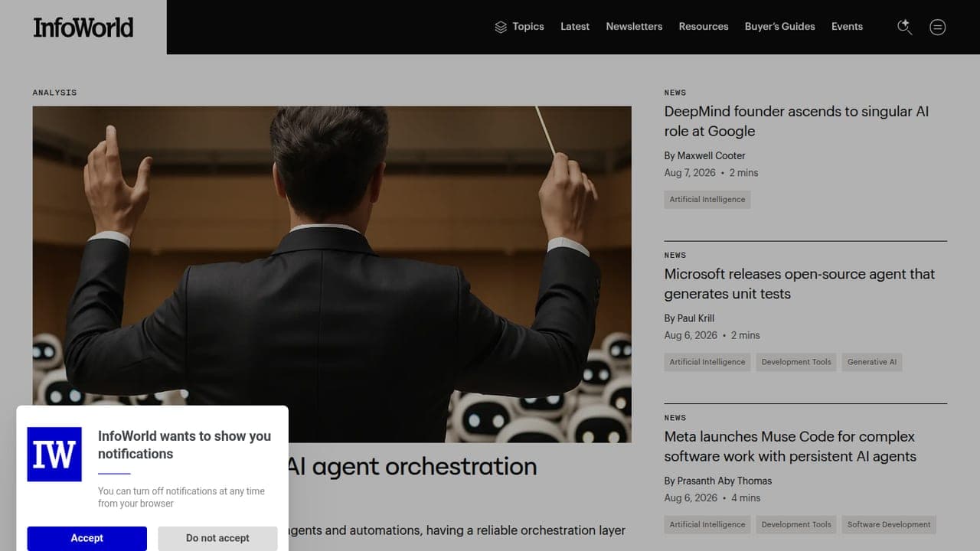Image resolution: width=980 pixels, height=551 pixels.
Task: Click the date Aug 7, 2026
Action: coord(691,173)
